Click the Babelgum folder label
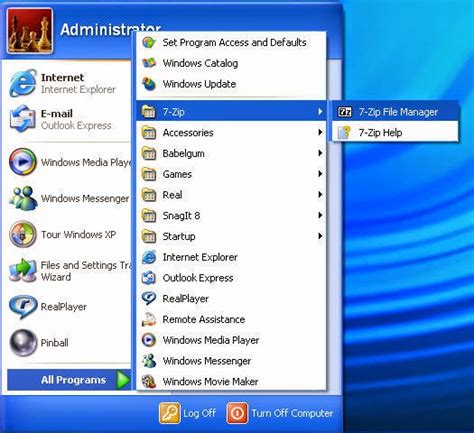 coord(184,154)
